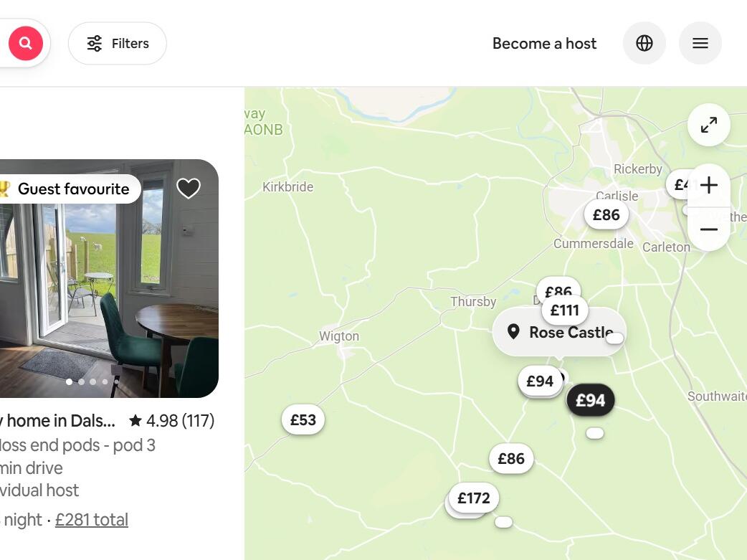The image size is (747, 560).
Task: Click the listing photo of the pod
Action: (109, 278)
